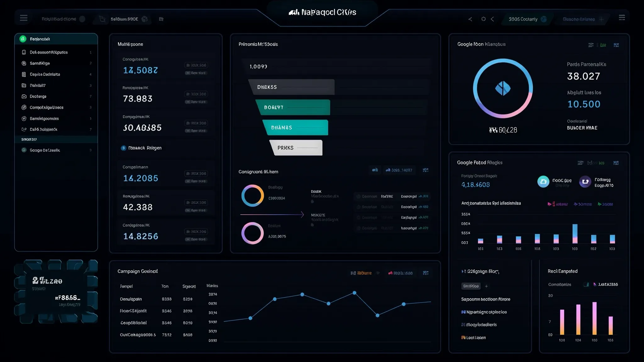Viewport: 644px width, 362px height.
Task: Click the lines icon in the Google Toon panel
Action: tap(591, 45)
